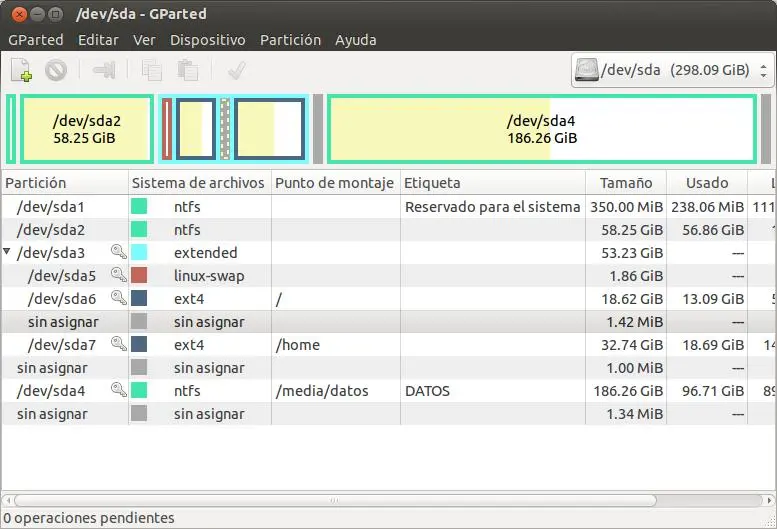The image size is (777, 529).
Task: Select the /dev/sda4 partition row
Action: click(388, 391)
